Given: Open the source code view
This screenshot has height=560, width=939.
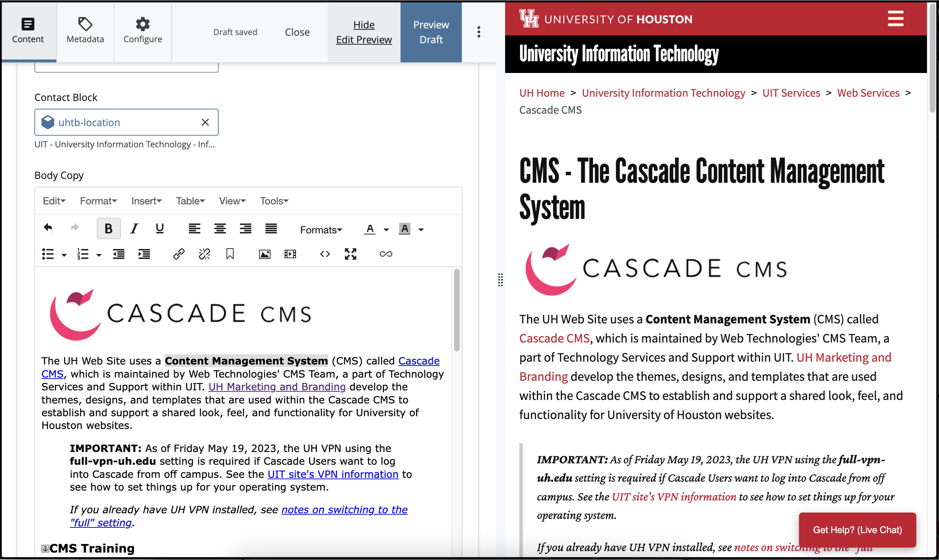Looking at the screenshot, I should (325, 254).
